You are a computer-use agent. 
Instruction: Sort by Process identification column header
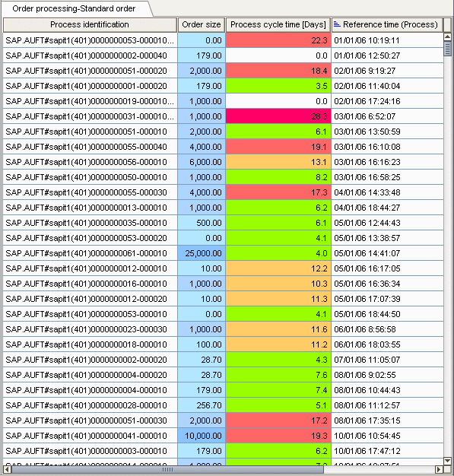point(90,24)
